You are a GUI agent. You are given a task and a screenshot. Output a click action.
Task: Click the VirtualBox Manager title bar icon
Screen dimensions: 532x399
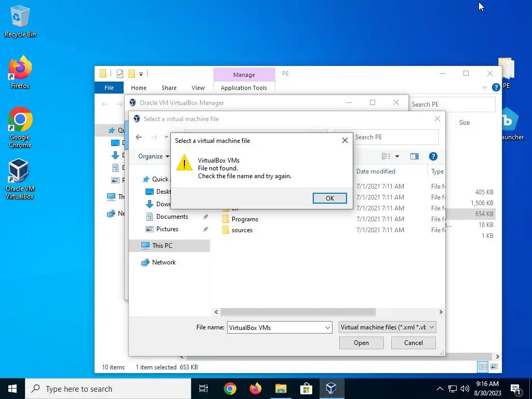pos(132,102)
